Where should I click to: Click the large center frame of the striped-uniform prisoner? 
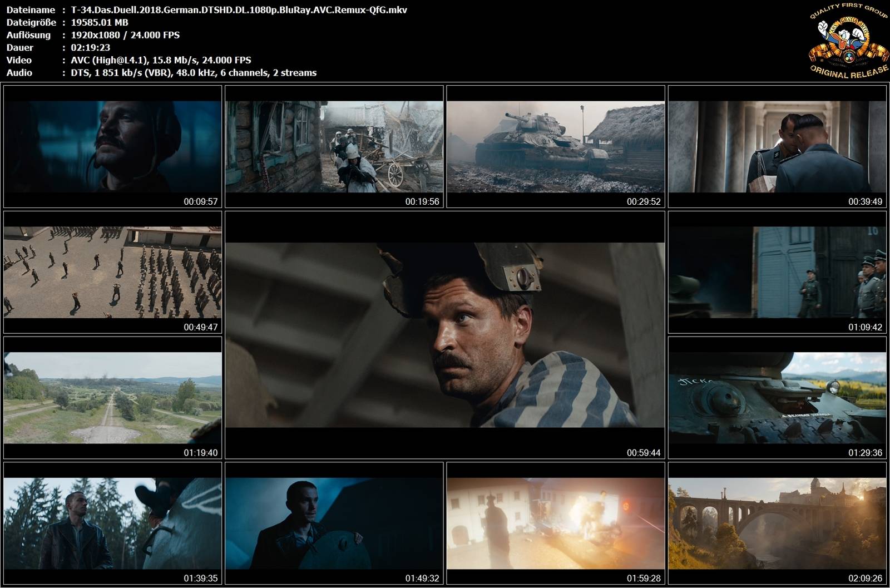445,335
